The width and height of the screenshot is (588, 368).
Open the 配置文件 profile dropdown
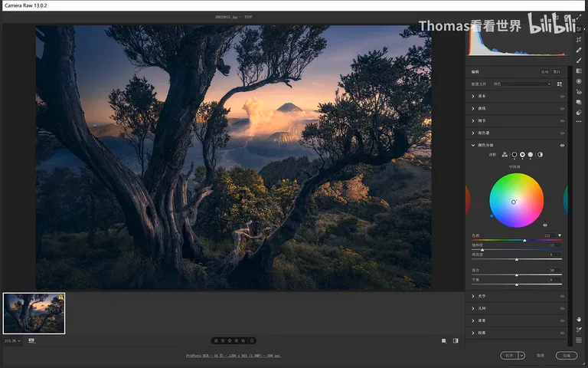click(x=521, y=84)
